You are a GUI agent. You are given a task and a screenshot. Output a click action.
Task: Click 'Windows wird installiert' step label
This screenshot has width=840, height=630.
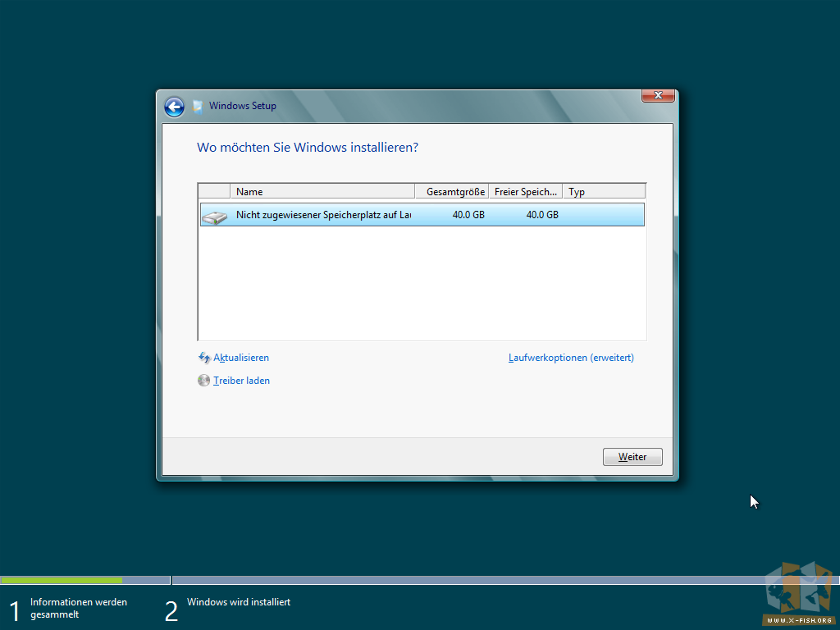(239, 602)
